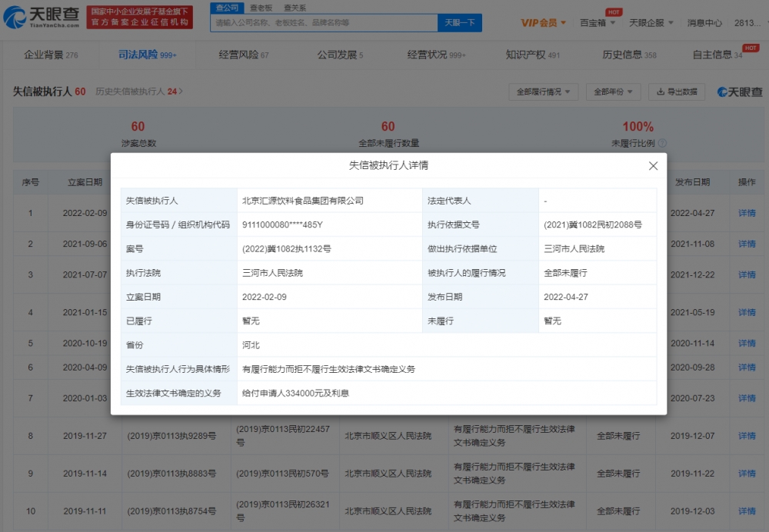The height and width of the screenshot is (532, 769).
Task: Switch to the 查老板 search tab
Action: pos(261,8)
